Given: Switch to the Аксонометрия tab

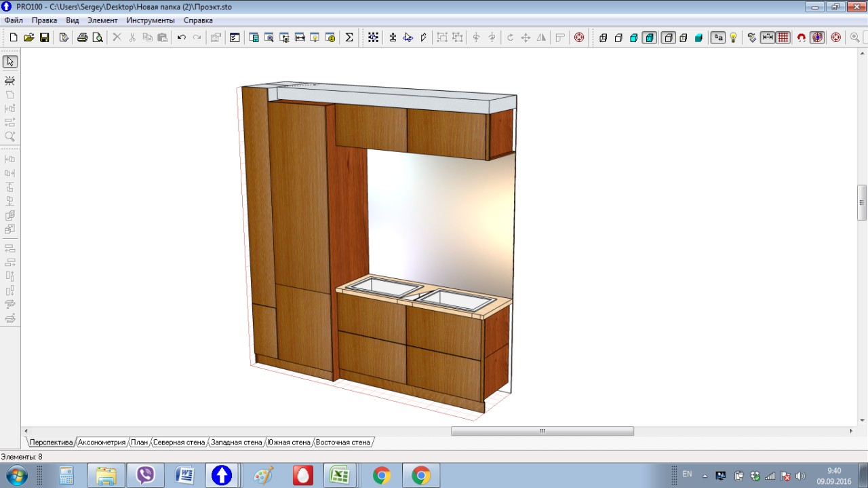Looking at the screenshot, I should pyautogui.click(x=102, y=442).
